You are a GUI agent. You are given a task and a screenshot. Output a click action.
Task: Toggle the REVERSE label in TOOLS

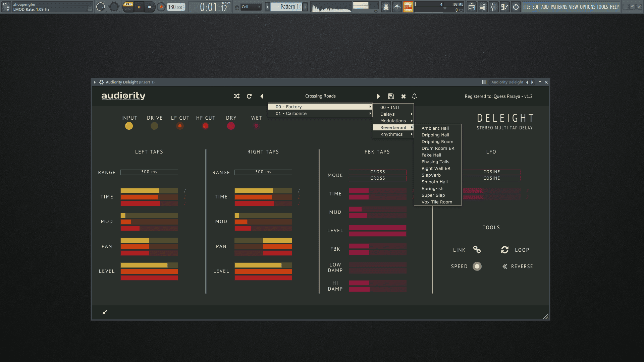point(522,266)
